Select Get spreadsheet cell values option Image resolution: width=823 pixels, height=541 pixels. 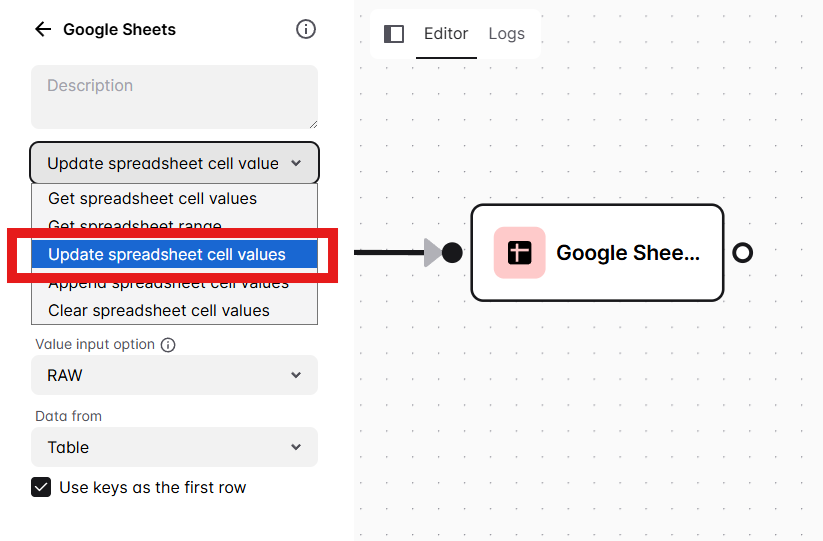pos(152,198)
